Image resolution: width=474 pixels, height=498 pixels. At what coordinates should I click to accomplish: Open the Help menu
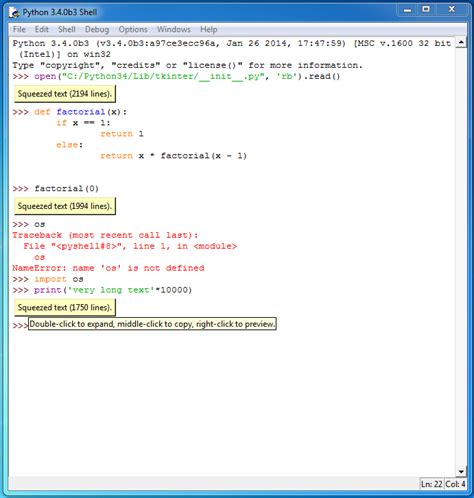point(209,29)
